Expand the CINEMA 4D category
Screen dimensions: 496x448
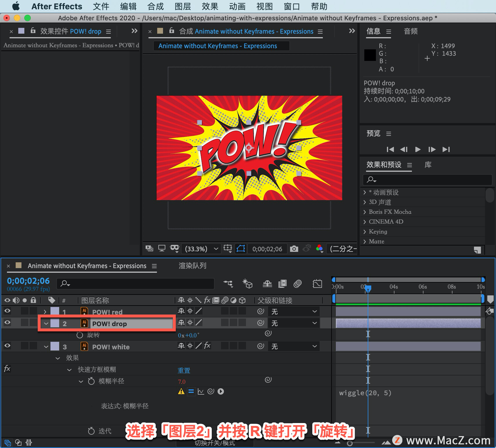click(365, 222)
